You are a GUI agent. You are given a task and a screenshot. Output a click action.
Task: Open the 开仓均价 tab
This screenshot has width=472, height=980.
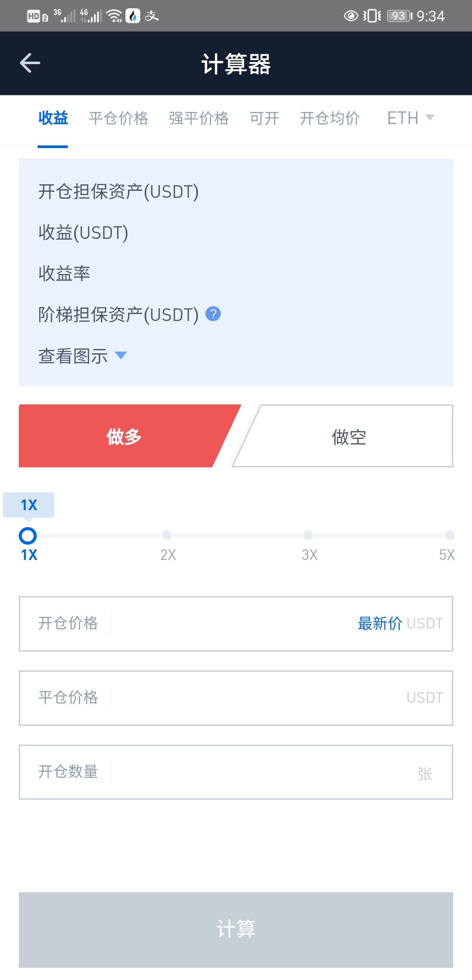[330, 118]
